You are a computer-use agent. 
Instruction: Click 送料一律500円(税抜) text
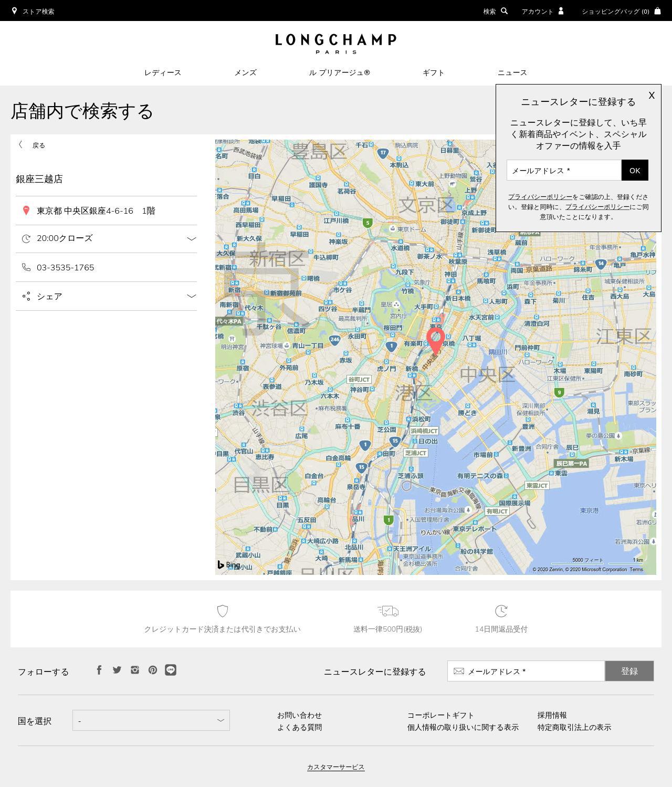(388, 629)
